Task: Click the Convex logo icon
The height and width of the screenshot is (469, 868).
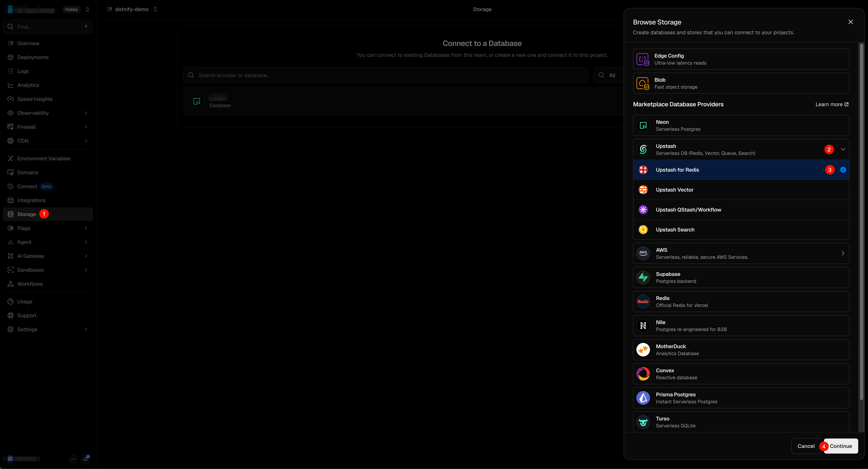Action: coord(643,374)
